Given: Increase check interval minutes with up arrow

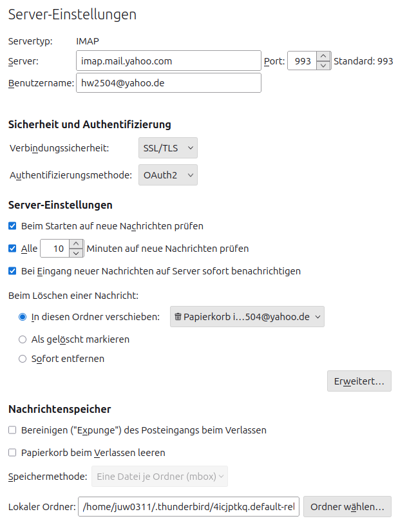Looking at the screenshot, I should (x=77, y=244).
